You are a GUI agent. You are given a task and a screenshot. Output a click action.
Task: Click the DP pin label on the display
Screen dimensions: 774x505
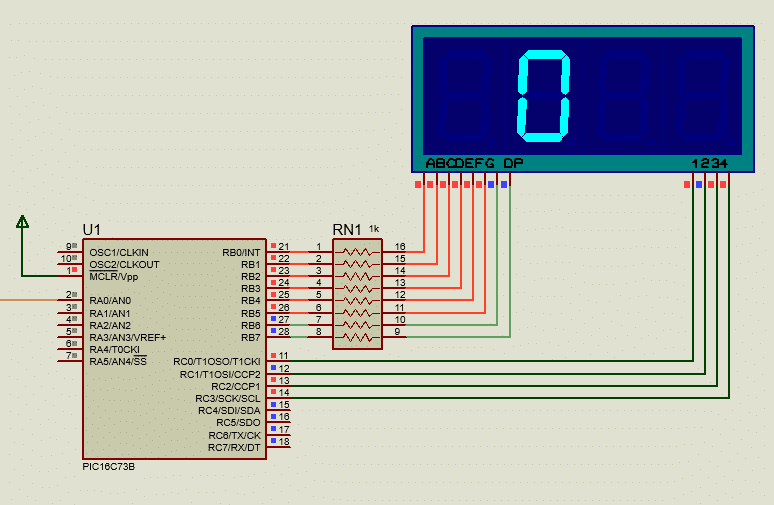(x=513, y=163)
